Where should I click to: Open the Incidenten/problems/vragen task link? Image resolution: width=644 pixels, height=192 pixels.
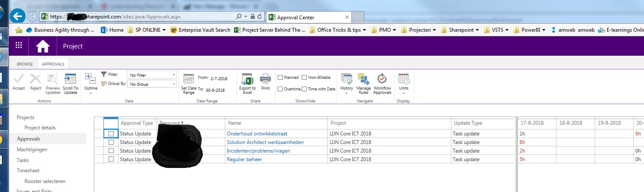[x=258, y=151]
